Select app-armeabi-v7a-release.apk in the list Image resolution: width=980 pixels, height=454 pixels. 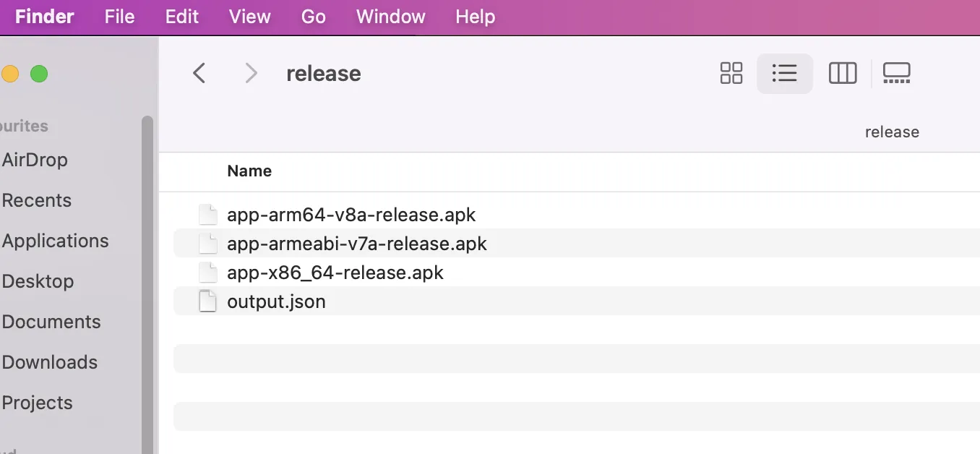click(357, 244)
